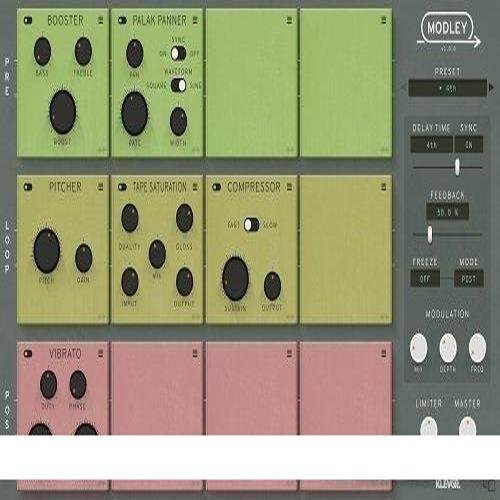The image size is (500, 500).
Task: Click the Pitcher Gain knob
Action: [x=83, y=258]
